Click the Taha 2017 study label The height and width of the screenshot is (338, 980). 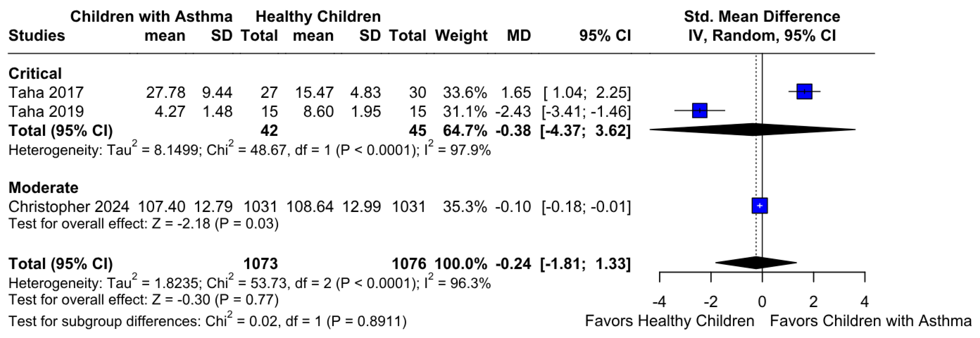[46, 92]
